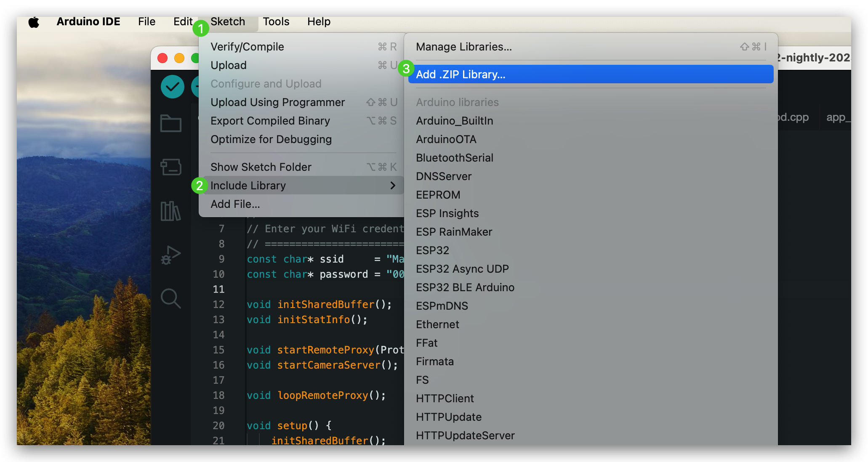Include the HTTPUpdate library
This screenshot has width=868, height=462.
point(591,417)
